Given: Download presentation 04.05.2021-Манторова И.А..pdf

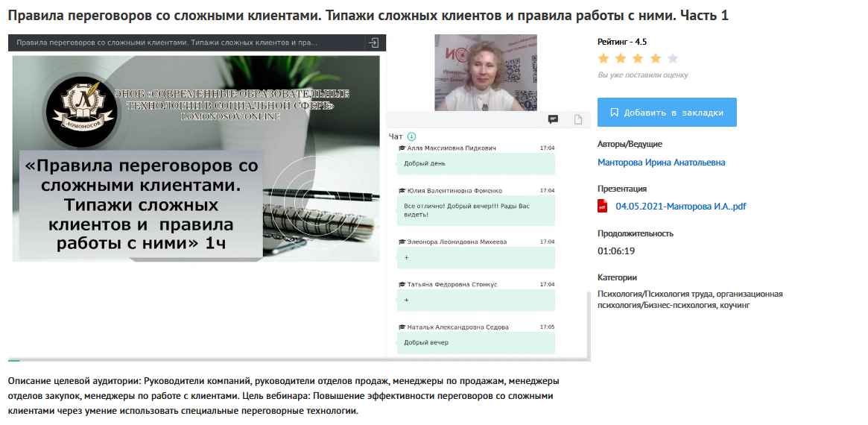Looking at the screenshot, I should [680, 207].
